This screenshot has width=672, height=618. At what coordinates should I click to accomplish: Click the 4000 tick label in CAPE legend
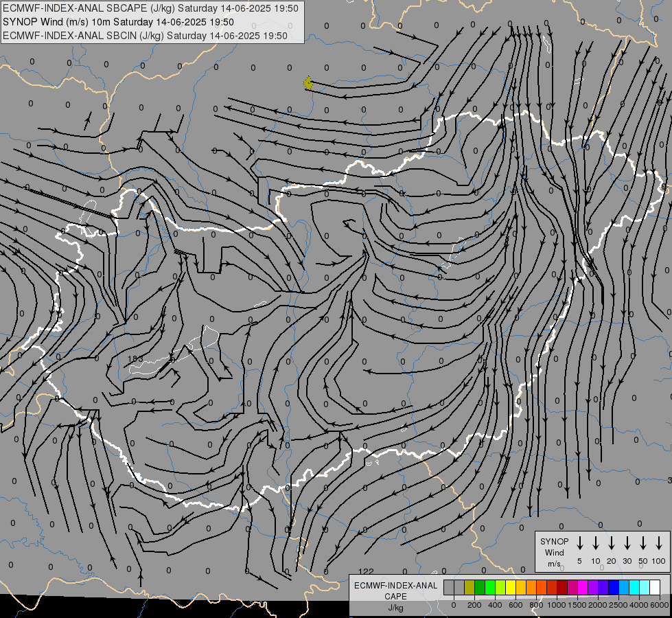pyautogui.click(x=639, y=605)
